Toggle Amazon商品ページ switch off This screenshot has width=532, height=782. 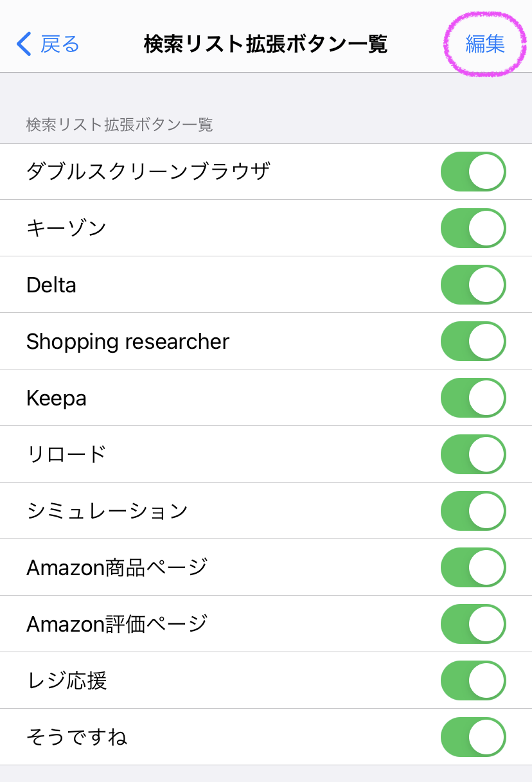click(x=473, y=567)
